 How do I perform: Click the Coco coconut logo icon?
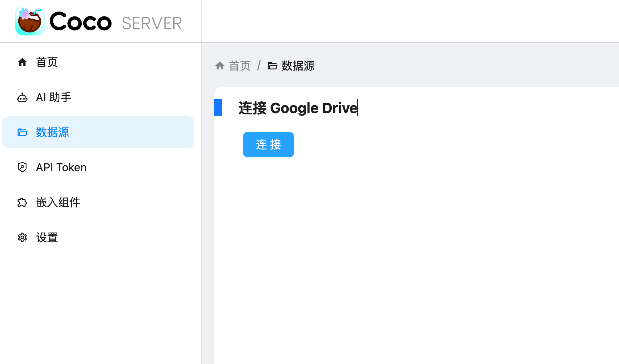pyautogui.click(x=30, y=21)
